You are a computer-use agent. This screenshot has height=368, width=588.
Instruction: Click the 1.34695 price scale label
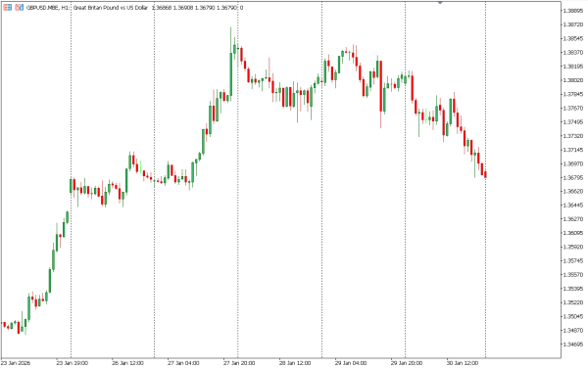(x=573, y=345)
